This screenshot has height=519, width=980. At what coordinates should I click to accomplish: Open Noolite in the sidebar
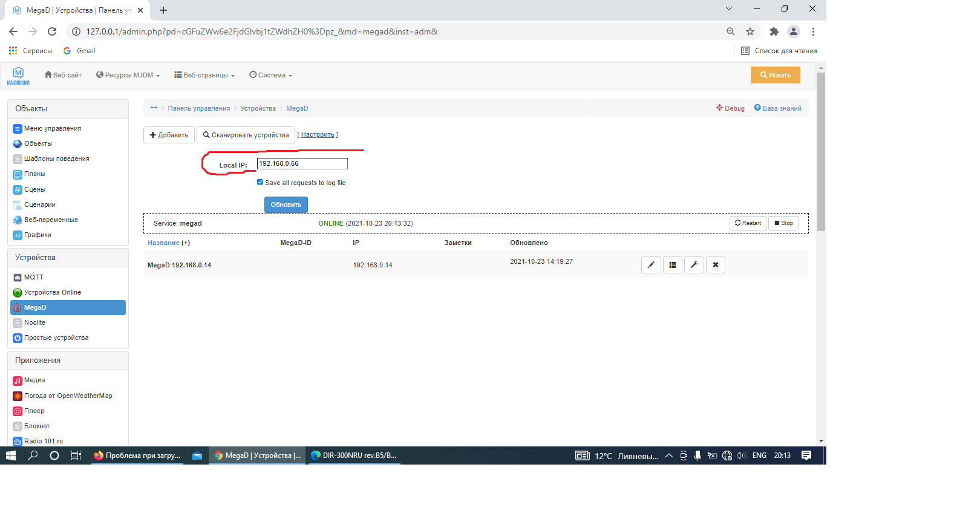tap(34, 322)
